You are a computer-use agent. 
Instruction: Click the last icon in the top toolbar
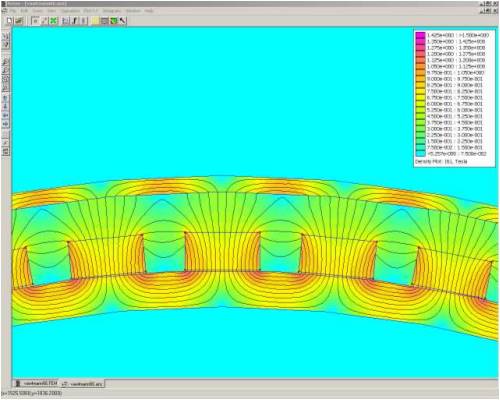pyautogui.click(x=123, y=21)
